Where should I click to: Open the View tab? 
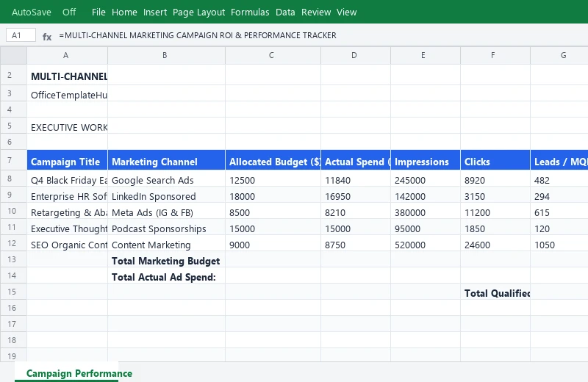(346, 12)
